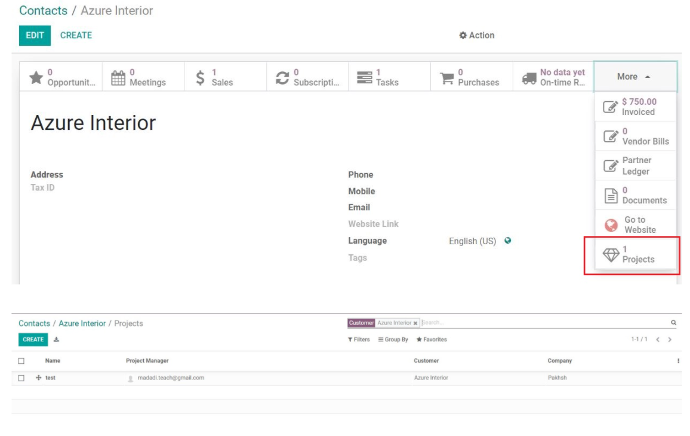Open the On-time Rate truck stat button
690x436 pixels.
tap(553, 77)
